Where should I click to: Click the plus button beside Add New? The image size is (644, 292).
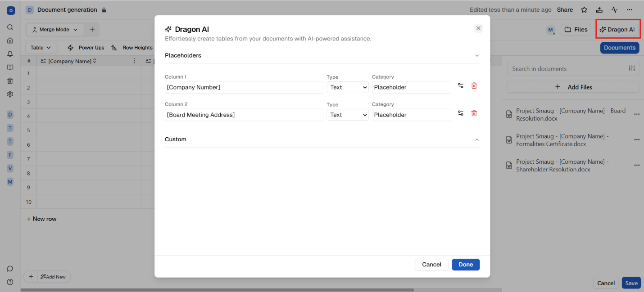pos(31,277)
